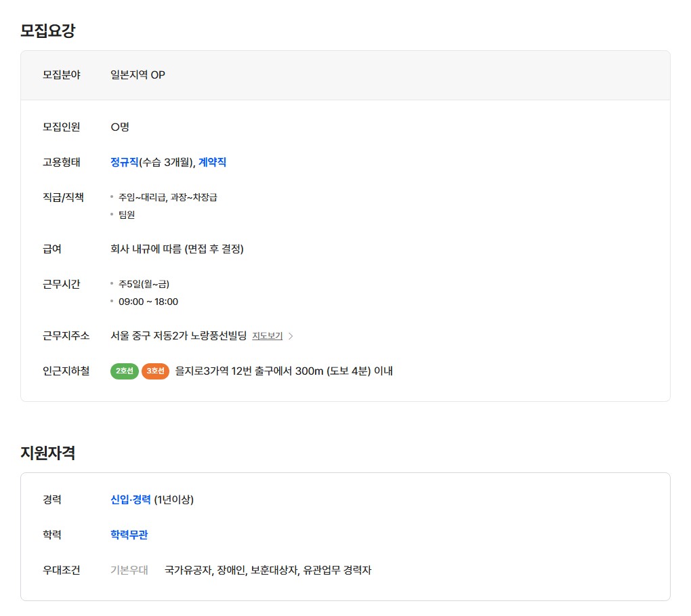Click the 팀원 position bullet item

[x=127, y=215]
